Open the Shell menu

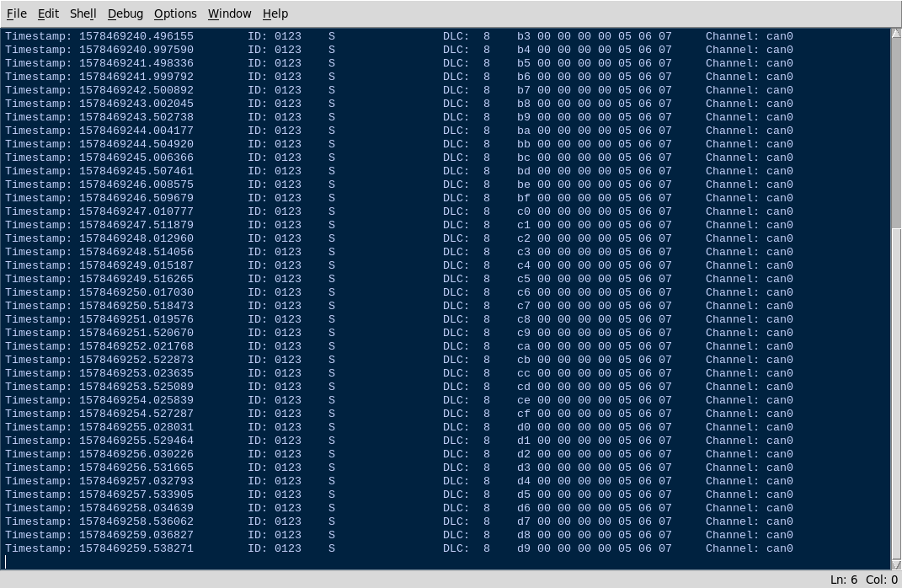point(83,13)
